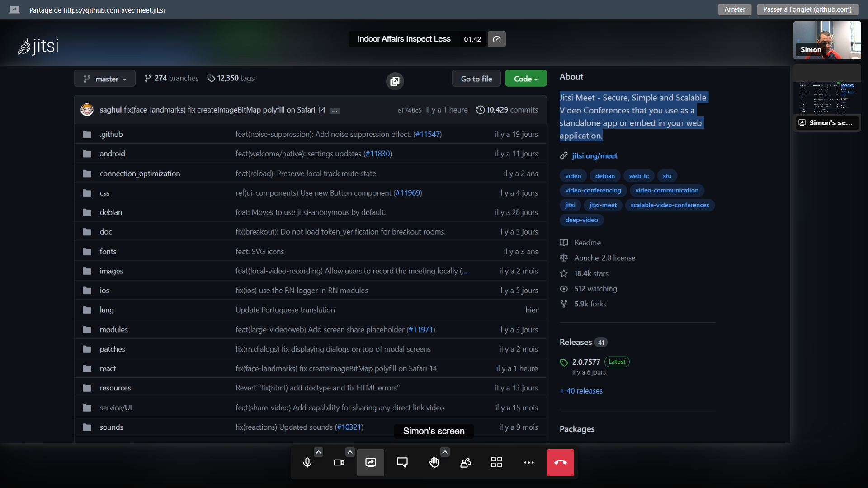Select Simon's camera thumbnail
This screenshot has width=868, height=488.
click(827, 40)
